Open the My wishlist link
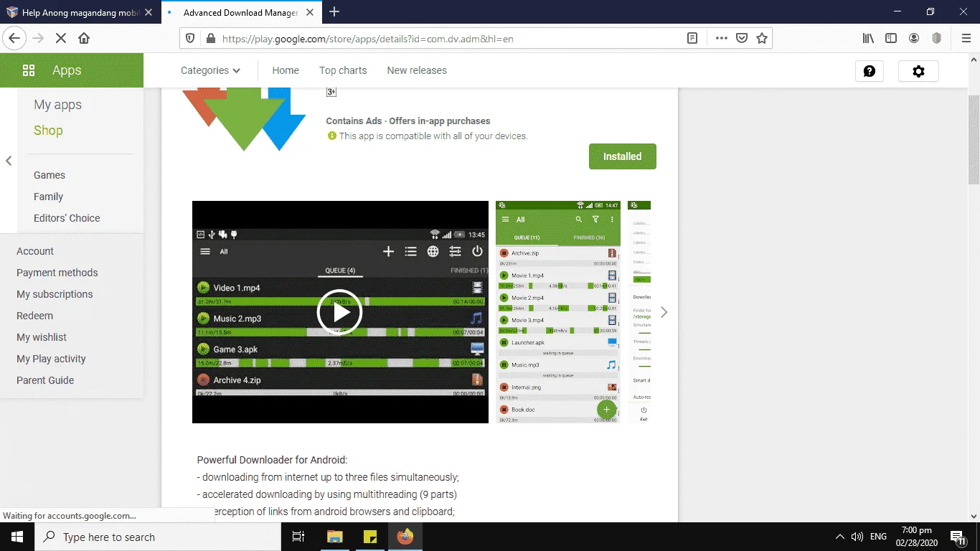The height and width of the screenshot is (551, 980). click(x=42, y=337)
